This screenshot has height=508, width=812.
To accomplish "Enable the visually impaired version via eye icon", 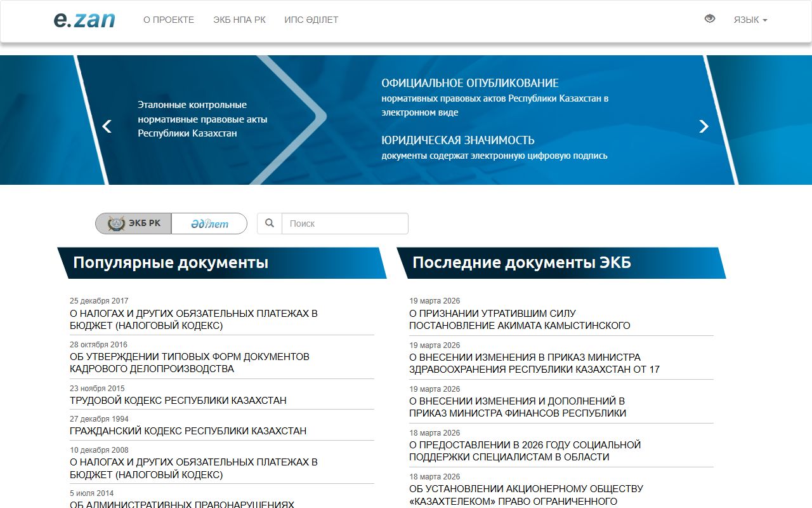I will click(x=709, y=20).
